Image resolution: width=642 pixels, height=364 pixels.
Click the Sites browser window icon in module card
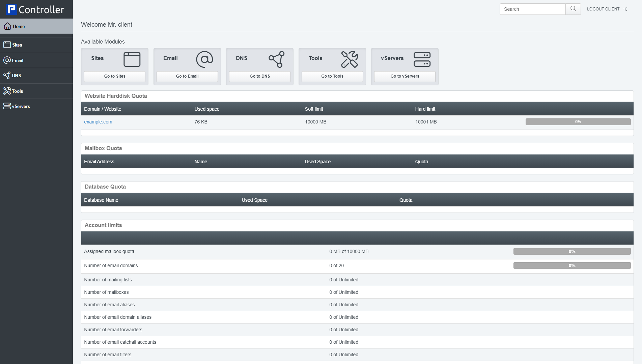click(132, 59)
